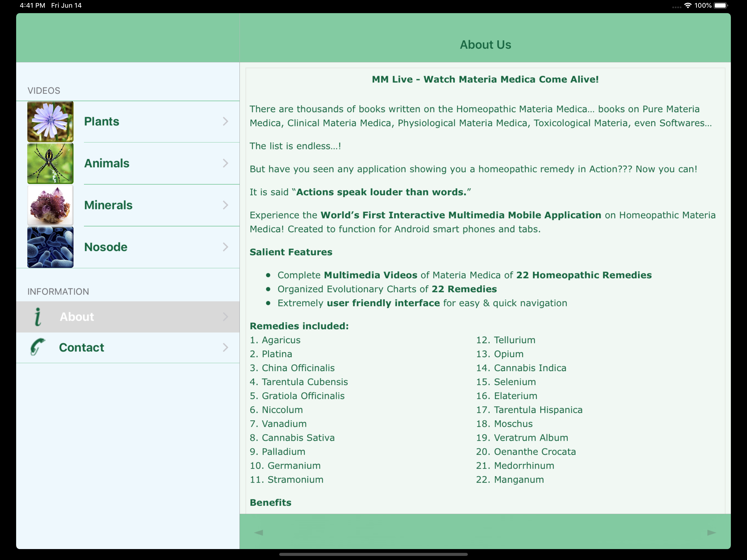Click remedy '17. Tarentula Hispanica'
Image resolution: width=747 pixels, height=560 pixels.
529,410
